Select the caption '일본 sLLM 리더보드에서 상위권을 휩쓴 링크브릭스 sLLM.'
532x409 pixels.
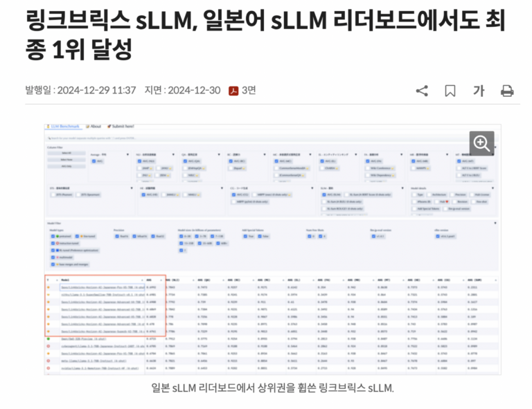272,388
